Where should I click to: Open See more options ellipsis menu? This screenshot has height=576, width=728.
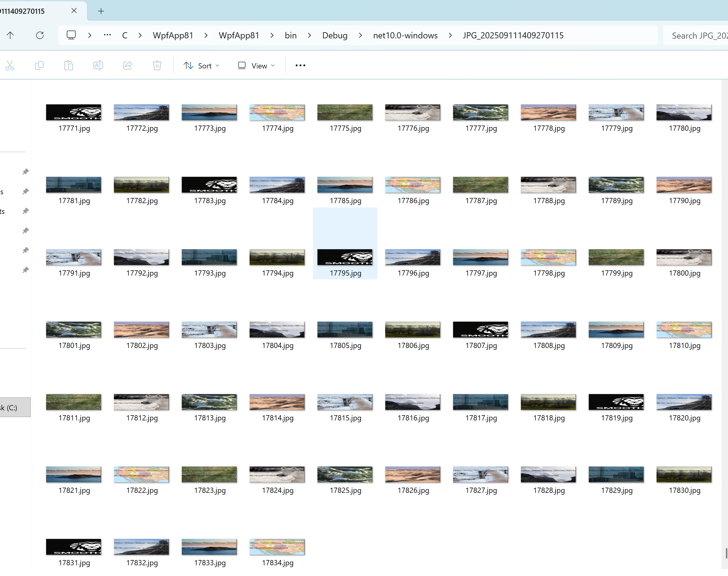[300, 65]
